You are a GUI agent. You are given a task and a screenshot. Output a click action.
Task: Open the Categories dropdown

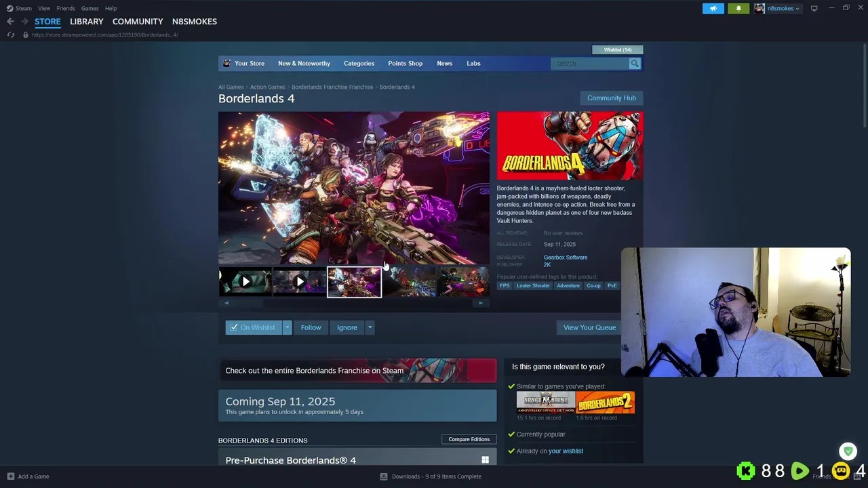pyautogui.click(x=359, y=64)
